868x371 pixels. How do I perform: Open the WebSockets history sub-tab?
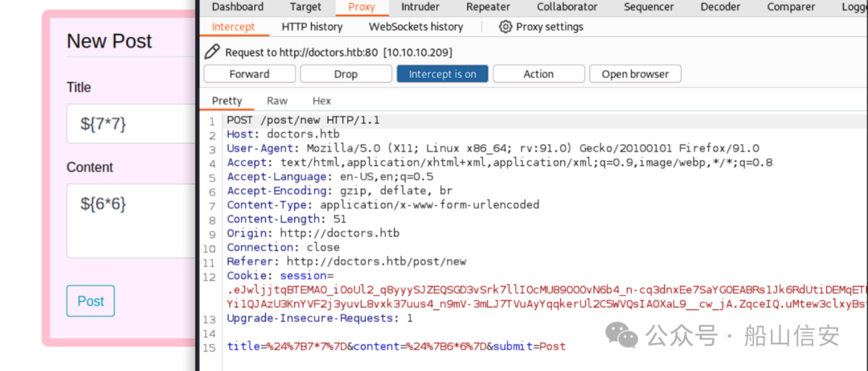(x=416, y=27)
